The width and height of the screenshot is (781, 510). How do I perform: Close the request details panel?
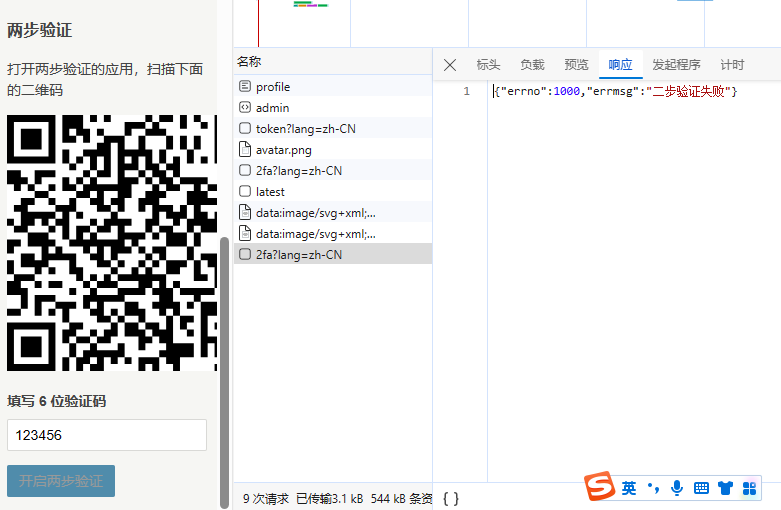coord(450,65)
